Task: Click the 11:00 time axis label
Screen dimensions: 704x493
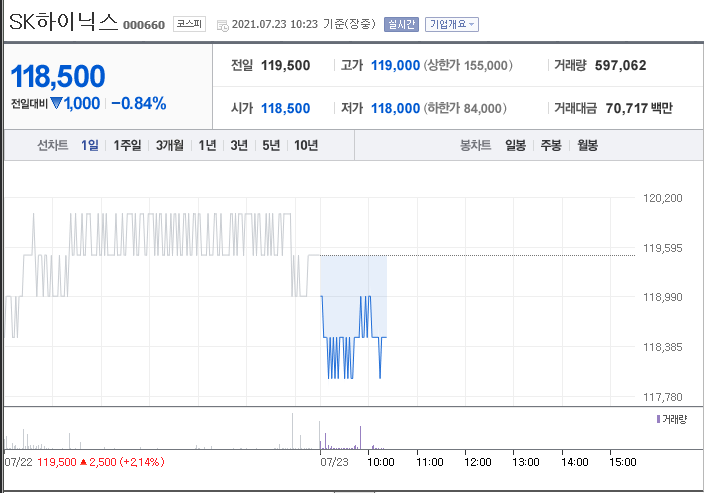Action: point(430,462)
